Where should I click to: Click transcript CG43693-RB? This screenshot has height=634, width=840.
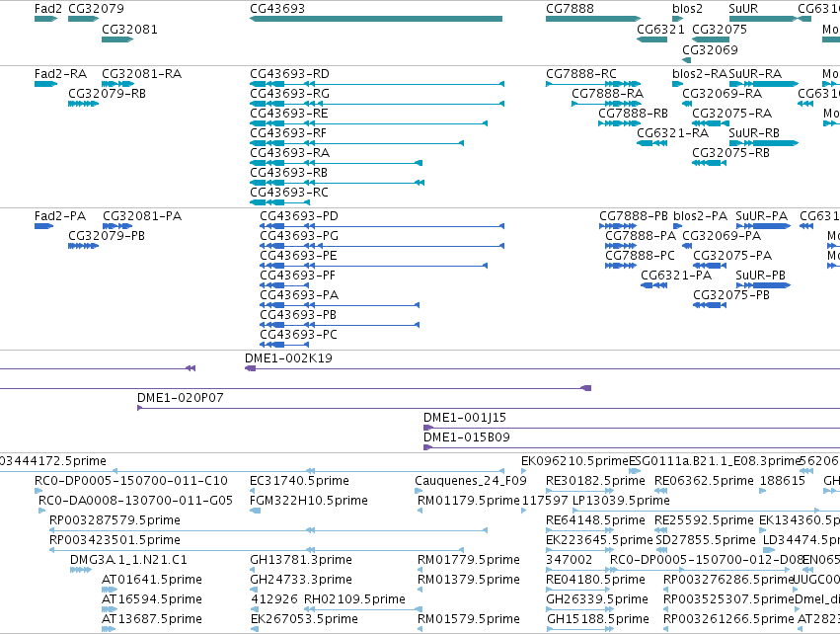point(289,173)
